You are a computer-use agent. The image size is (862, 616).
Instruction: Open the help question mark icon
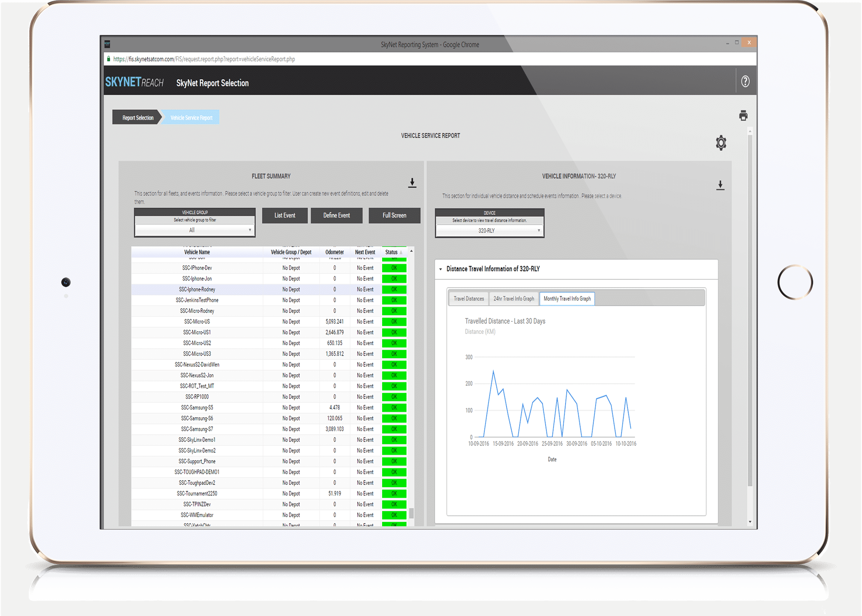(x=745, y=81)
